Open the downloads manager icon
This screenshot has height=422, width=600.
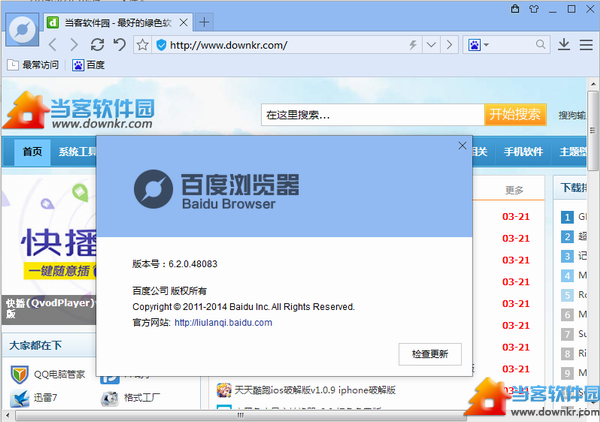564,45
